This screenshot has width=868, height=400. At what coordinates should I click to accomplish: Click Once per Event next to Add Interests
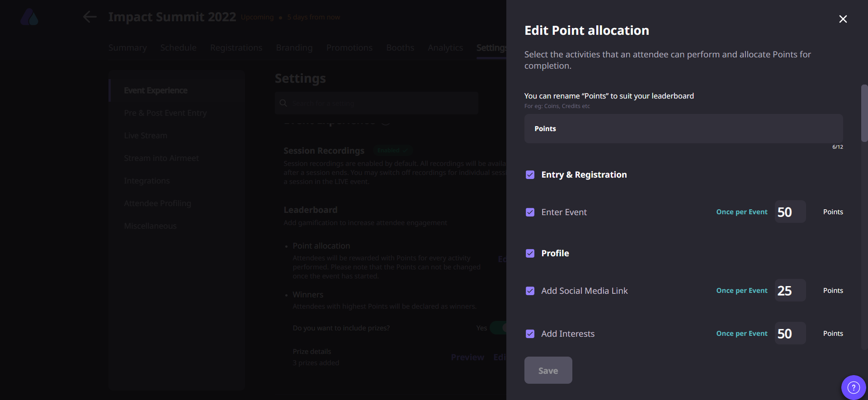[742, 334]
